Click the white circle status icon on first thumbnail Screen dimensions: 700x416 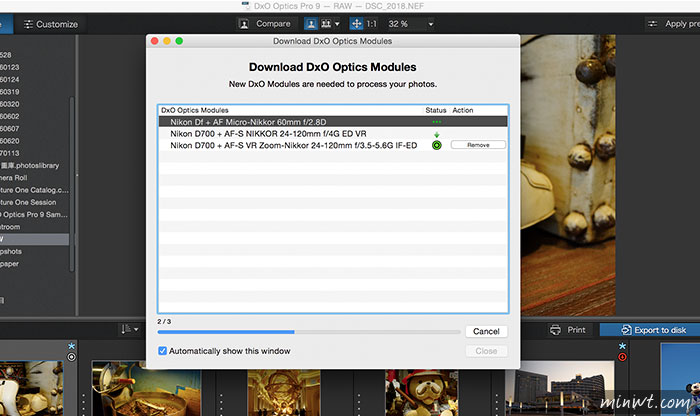pyautogui.click(x=71, y=357)
